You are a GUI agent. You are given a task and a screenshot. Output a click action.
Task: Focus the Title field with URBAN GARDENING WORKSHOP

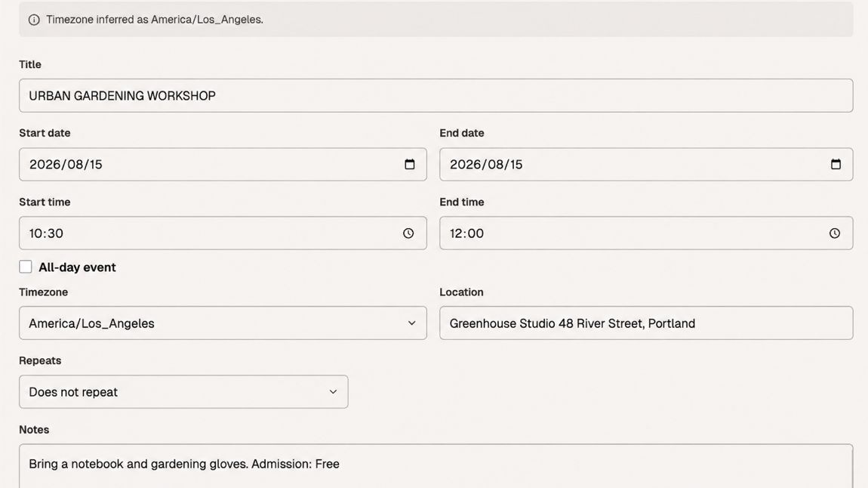point(436,95)
